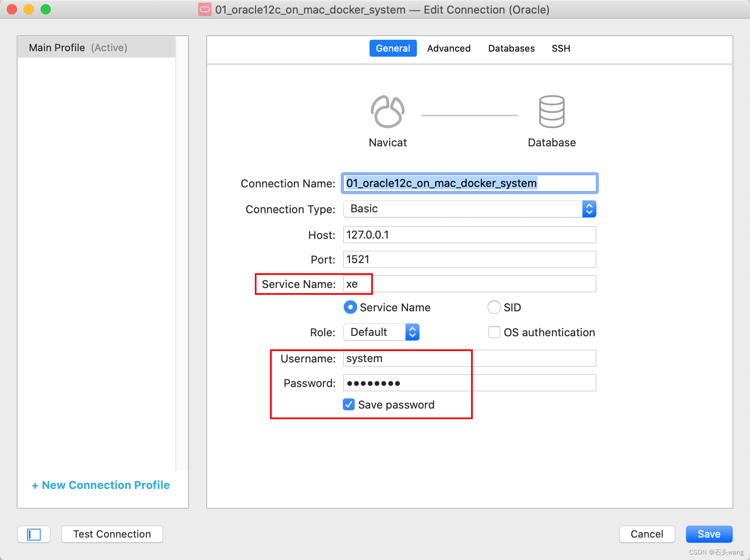Click the Database cylinder icon
750x560 pixels.
click(x=551, y=112)
